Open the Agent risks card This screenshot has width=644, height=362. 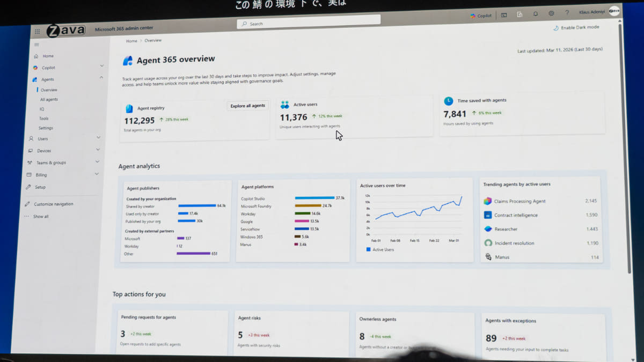pyautogui.click(x=291, y=333)
